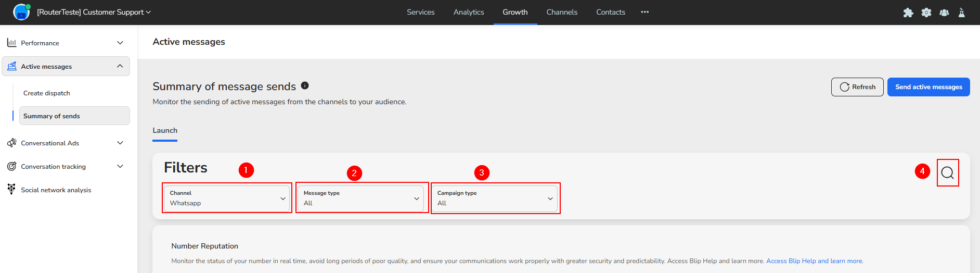Collapse the Active messages section chevron
Screen dimensions: 980x273
point(120,66)
